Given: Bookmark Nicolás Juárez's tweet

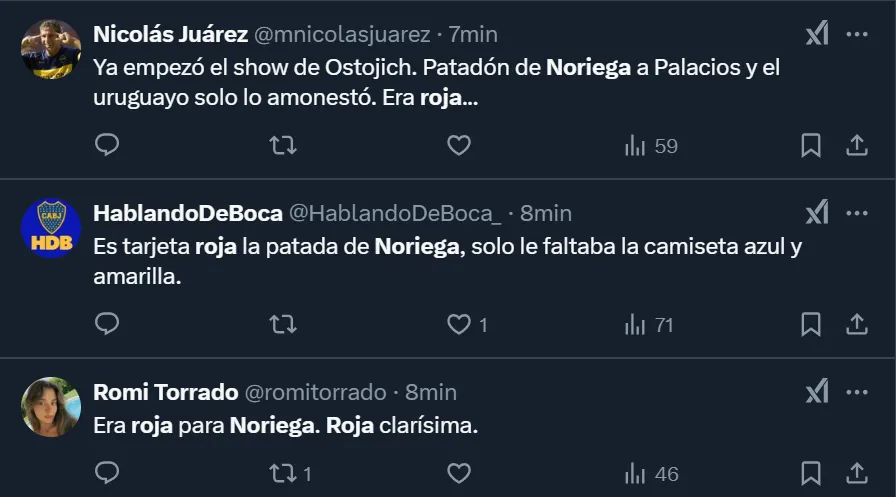Looking at the screenshot, I should [x=811, y=146].
